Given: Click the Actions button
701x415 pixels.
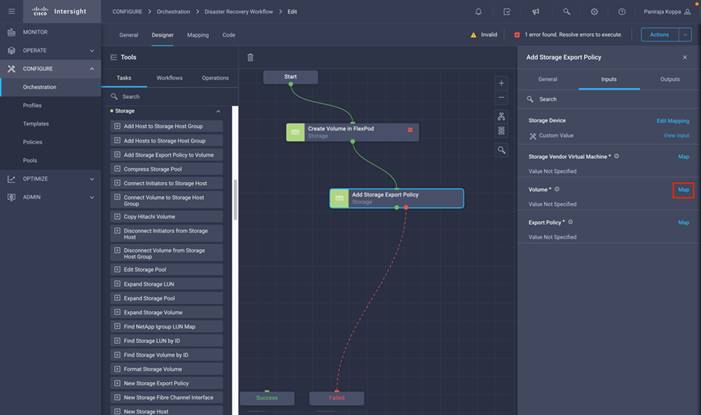Looking at the screenshot, I should click(x=659, y=34).
